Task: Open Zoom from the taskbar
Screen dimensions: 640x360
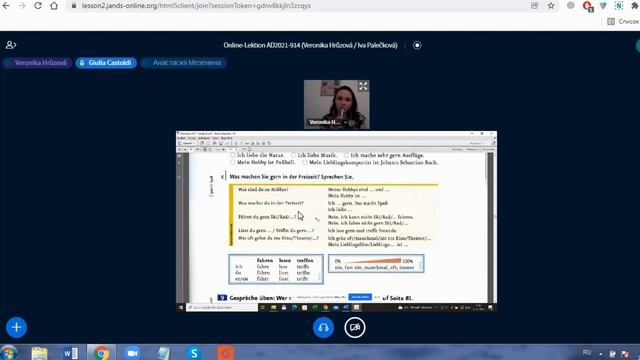Action: coord(132,353)
